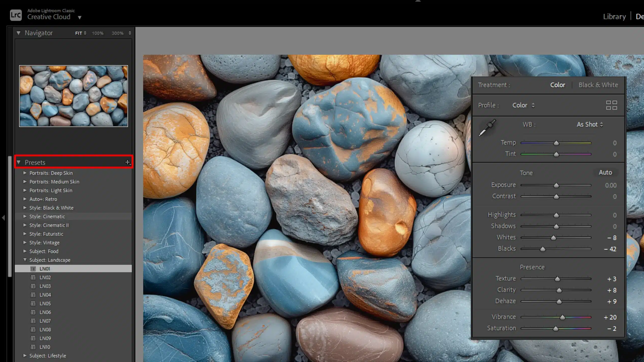Apply the LN03 preset
The image size is (644, 362).
pyautogui.click(x=73, y=286)
